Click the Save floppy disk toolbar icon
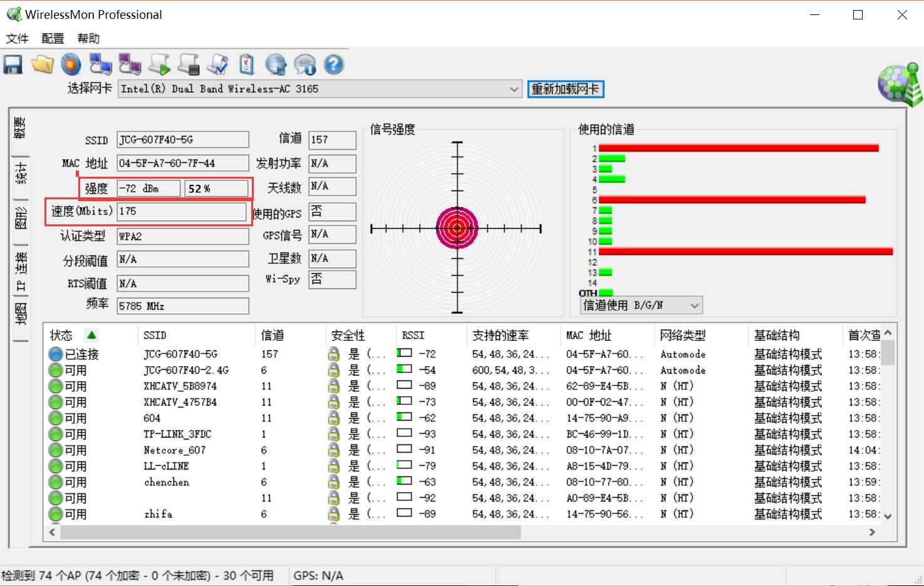The height and width of the screenshot is (586, 924). tap(13, 65)
